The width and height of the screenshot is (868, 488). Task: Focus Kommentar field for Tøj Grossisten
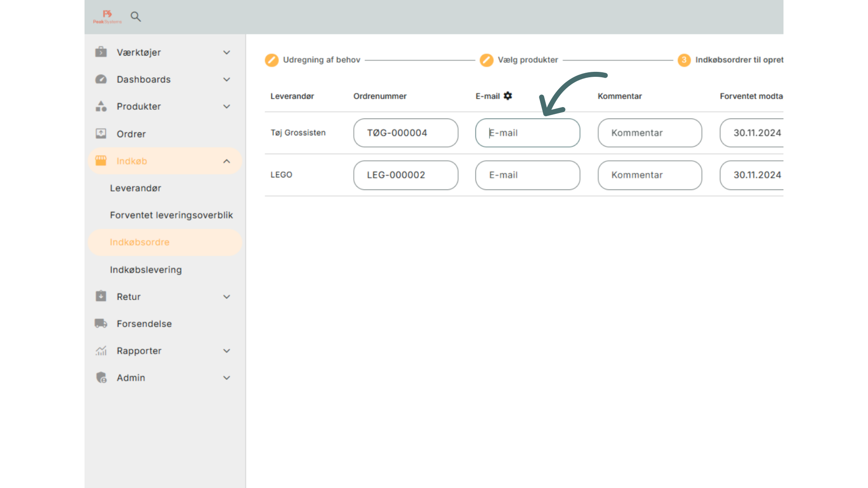(x=650, y=133)
